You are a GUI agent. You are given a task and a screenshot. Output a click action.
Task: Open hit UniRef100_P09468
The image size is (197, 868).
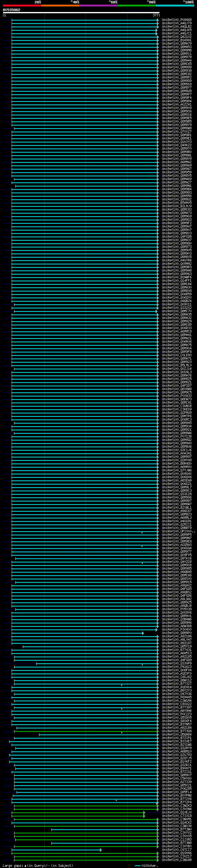point(177,20)
